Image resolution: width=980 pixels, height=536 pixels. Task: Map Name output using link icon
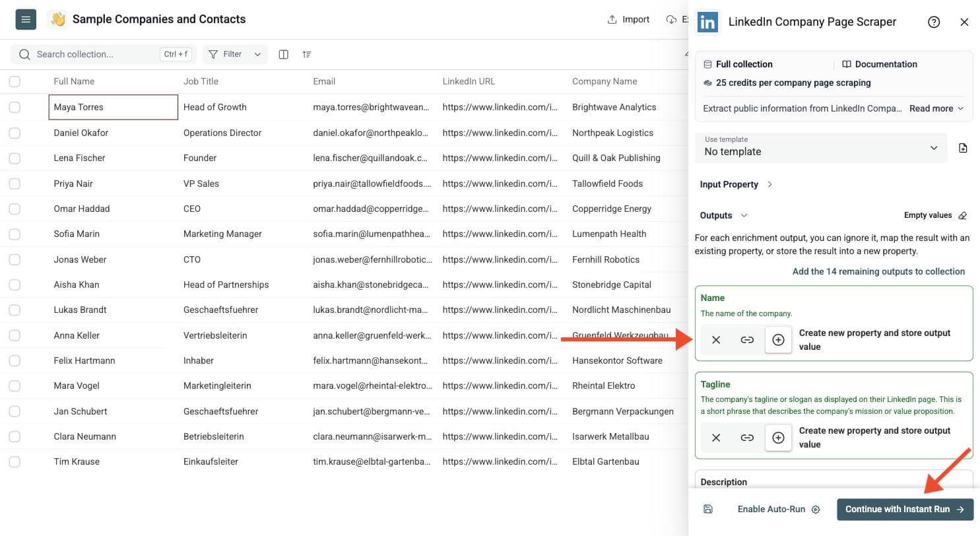pyautogui.click(x=747, y=340)
